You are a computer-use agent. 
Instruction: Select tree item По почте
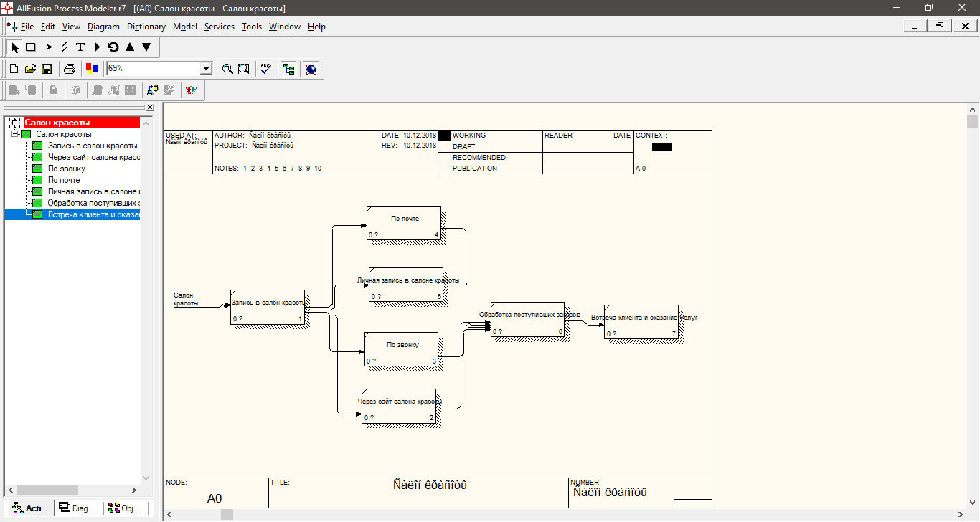[64, 180]
